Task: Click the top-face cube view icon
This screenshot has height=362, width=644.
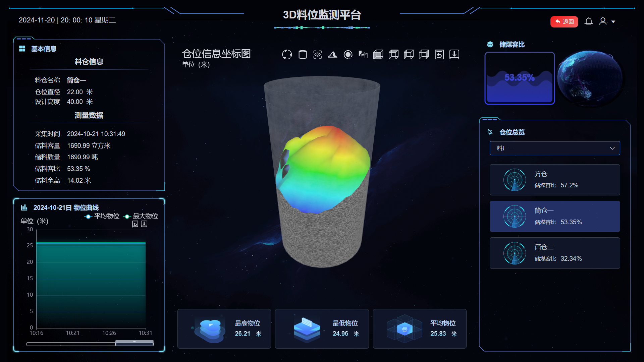Action: click(393, 55)
